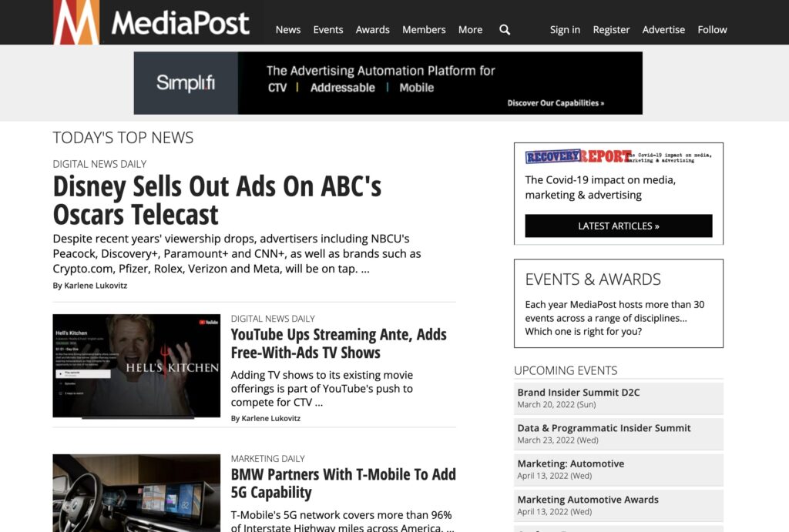Select the News tab in the header
Viewport: 789px width, 532px height.
tap(287, 30)
